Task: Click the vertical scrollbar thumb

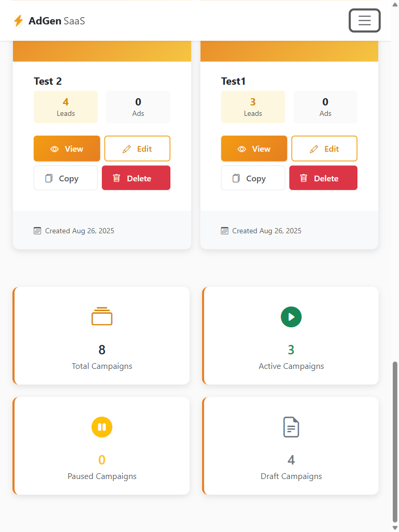Action: [x=395, y=442]
